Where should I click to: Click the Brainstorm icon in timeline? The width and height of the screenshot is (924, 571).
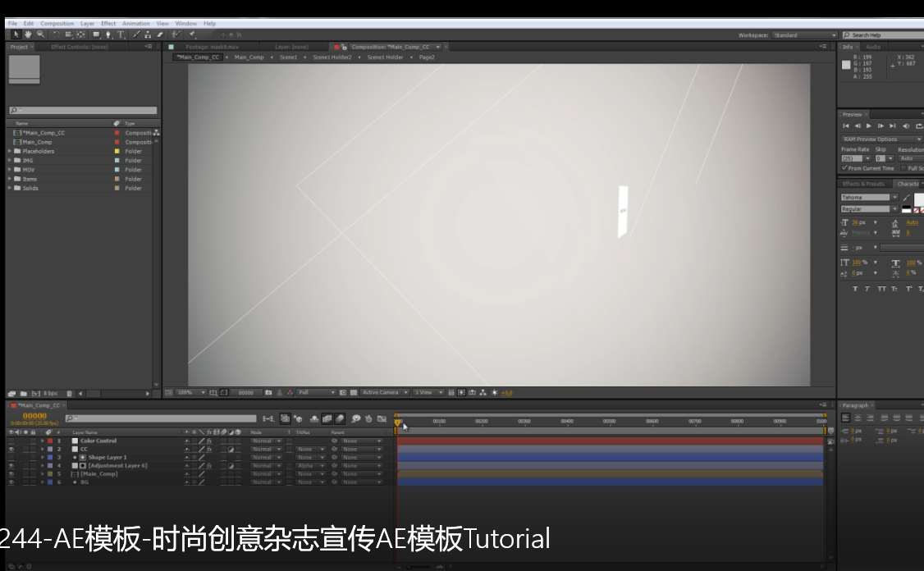(x=356, y=419)
